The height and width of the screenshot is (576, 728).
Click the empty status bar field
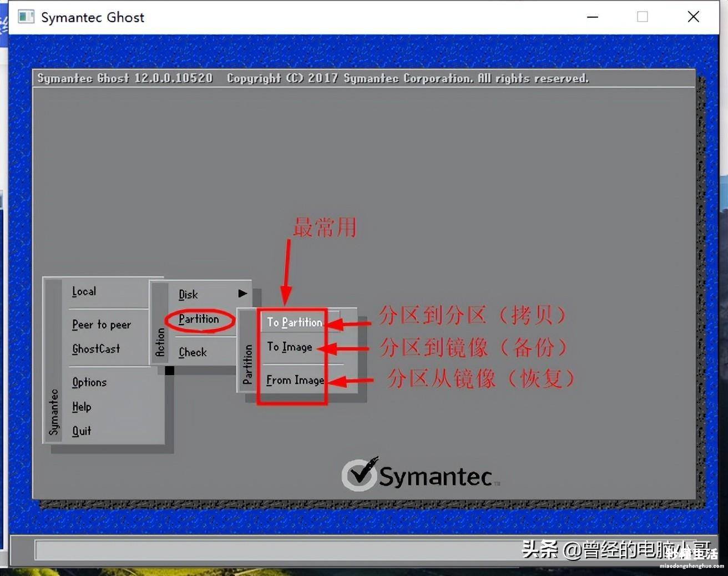tap(366, 550)
